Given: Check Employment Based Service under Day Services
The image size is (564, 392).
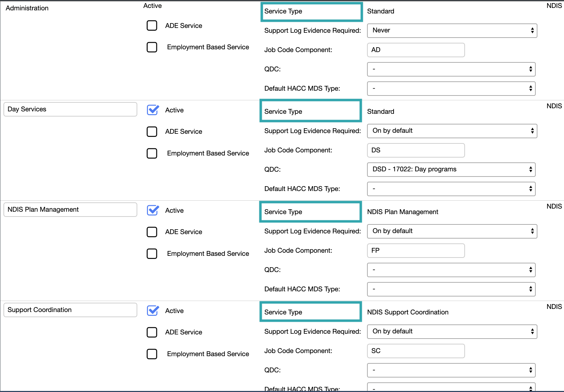Looking at the screenshot, I should pyautogui.click(x=152, y=153).
